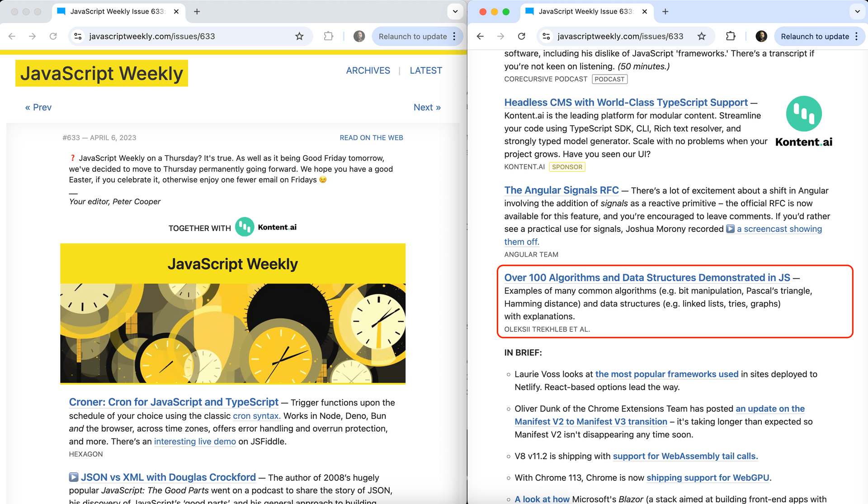Open Chrome menu dots in left window
868x504 pixels.
click(454, 36)
